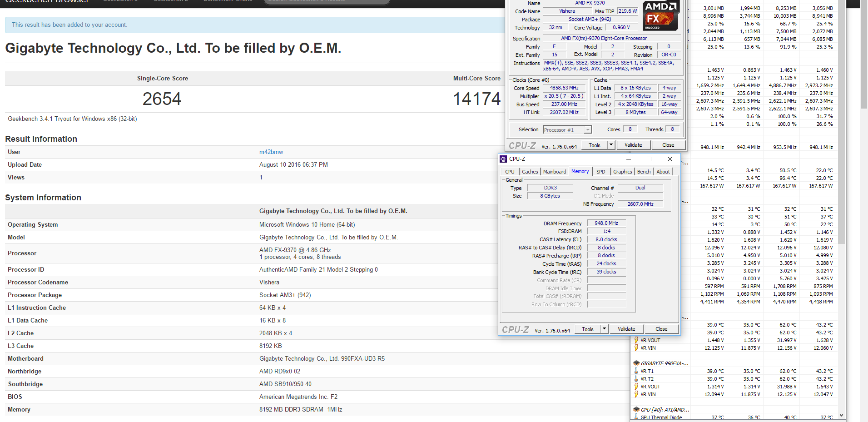This screenshot has height=422, width=868.
Task: Click the NB Frequency 2607.0 MHz field
Action: pyautogui.click(x=640, y=204)
